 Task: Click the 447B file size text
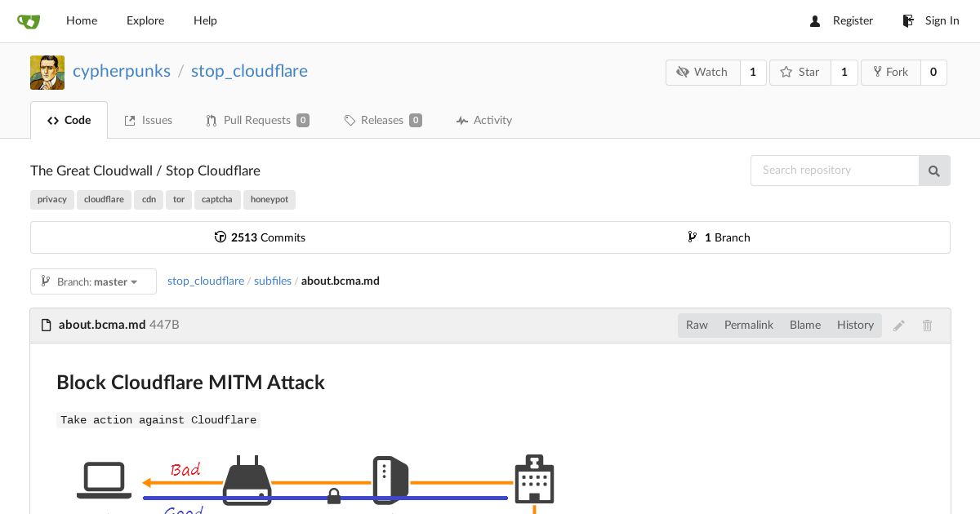(164, 325)
